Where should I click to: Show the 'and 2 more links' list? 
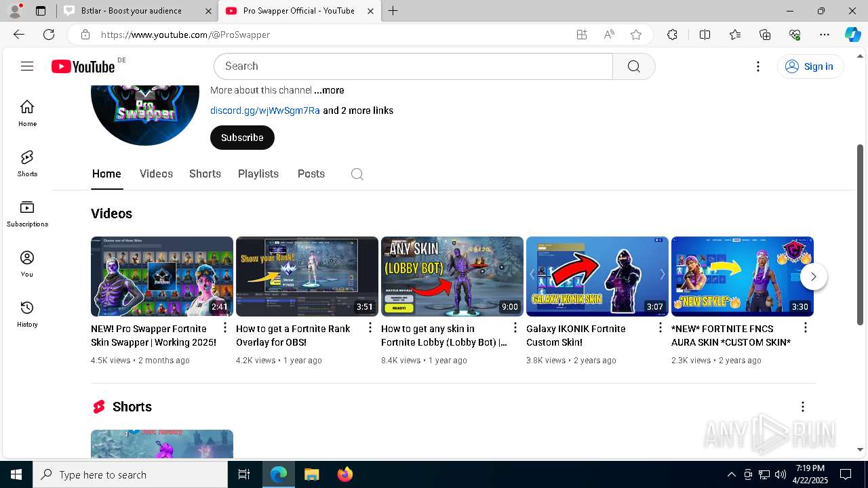tap(358, 110)
